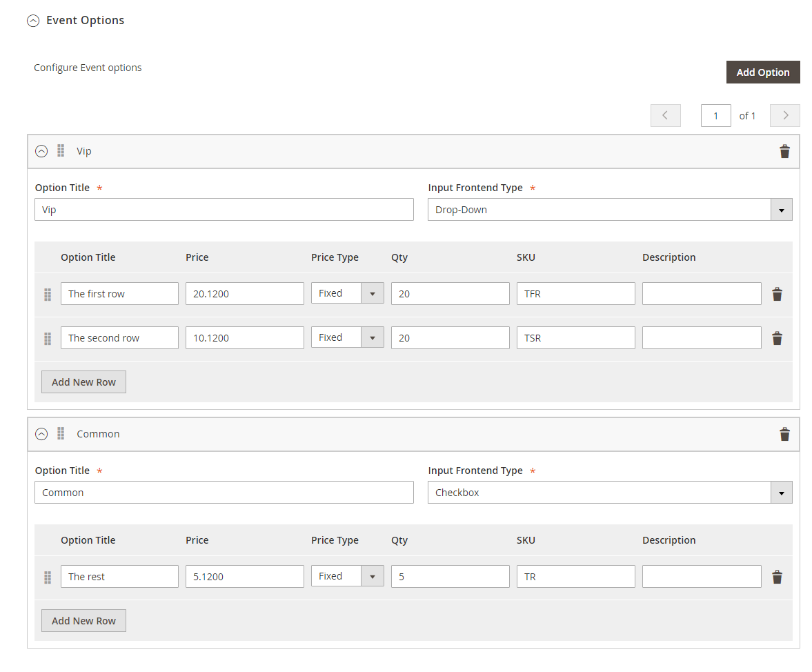The image size is (812, 672).
Task: Collapse the Common option panel
Action: [41, 434]
